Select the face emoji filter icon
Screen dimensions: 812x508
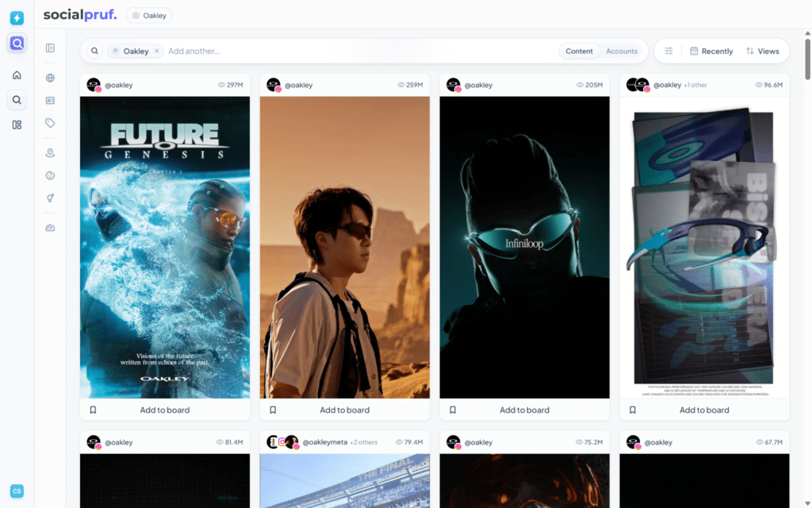click(50, 175)
